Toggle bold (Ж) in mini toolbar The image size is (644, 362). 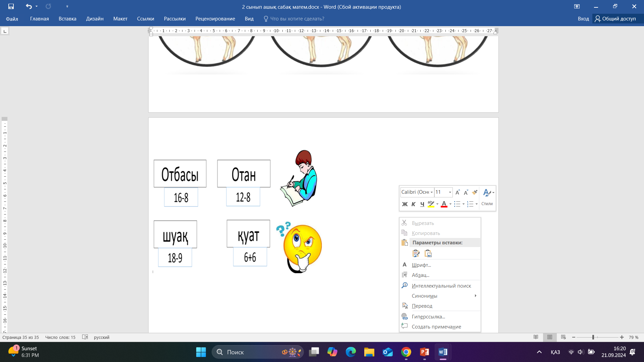(405, 204)
